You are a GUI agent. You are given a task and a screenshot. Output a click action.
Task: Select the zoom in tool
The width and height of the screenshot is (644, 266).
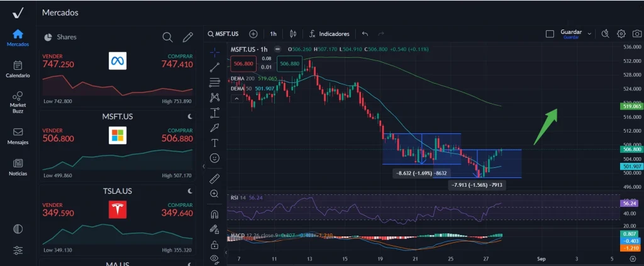[215, 194]
